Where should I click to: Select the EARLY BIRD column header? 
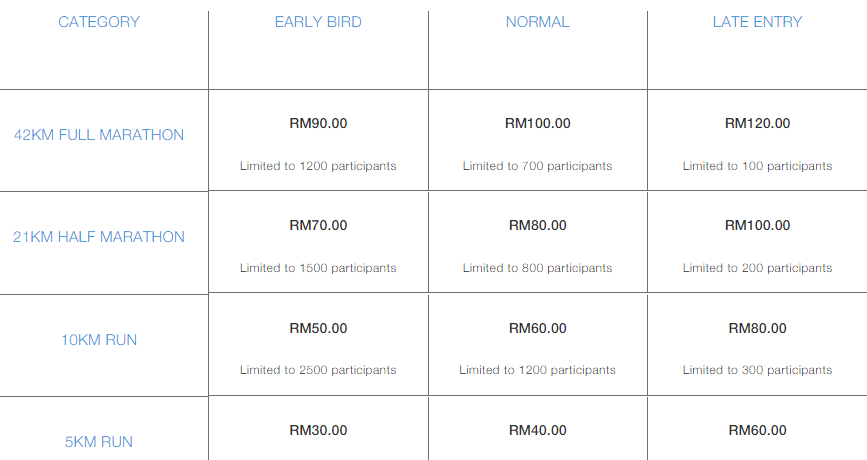318,22
